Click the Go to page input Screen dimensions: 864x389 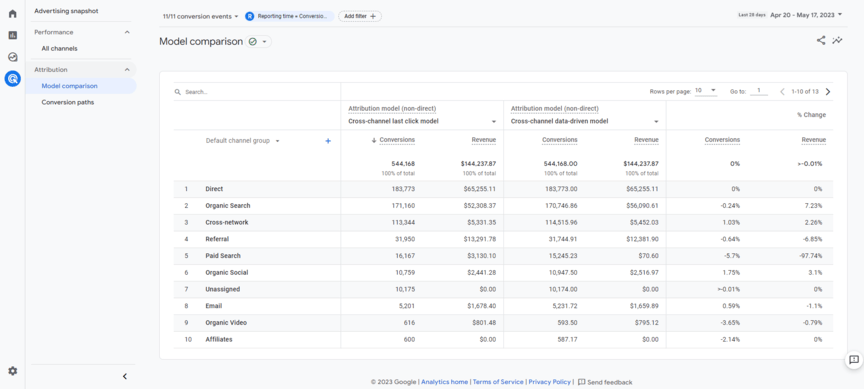759,91
